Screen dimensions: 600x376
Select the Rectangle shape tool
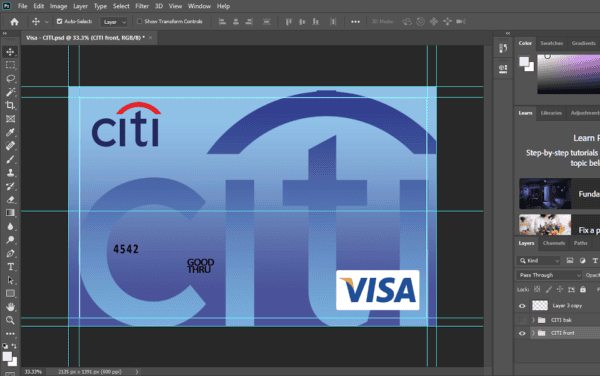(x=10, y=293)
